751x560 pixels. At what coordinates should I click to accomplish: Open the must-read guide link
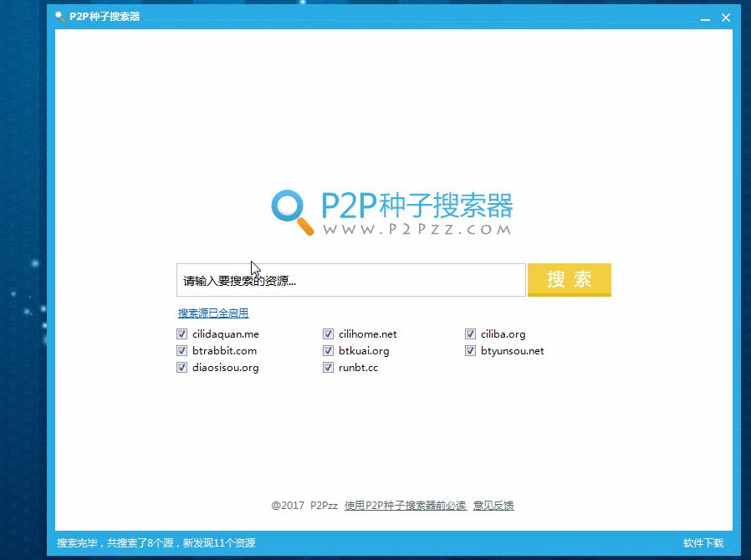coord(406,505)
